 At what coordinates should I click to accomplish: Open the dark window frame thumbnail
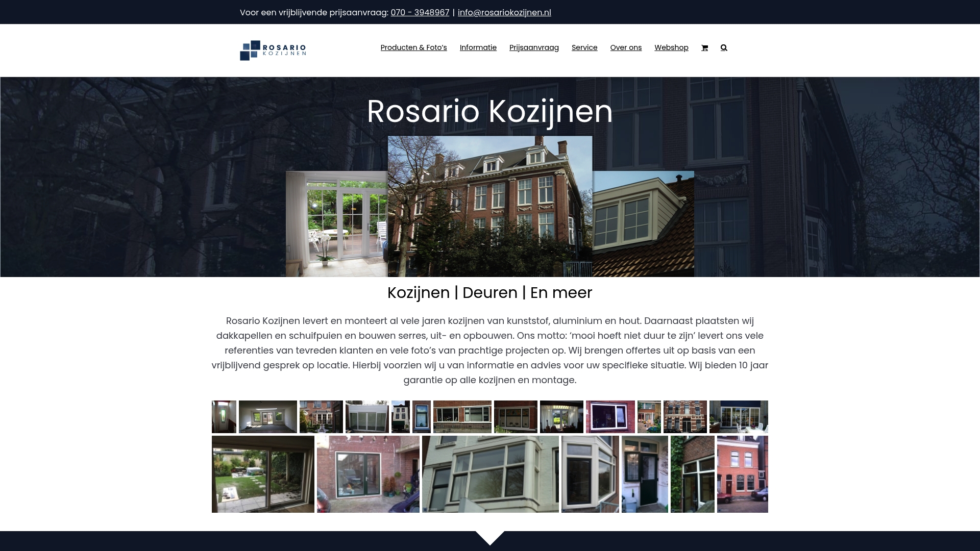(610, 417)
